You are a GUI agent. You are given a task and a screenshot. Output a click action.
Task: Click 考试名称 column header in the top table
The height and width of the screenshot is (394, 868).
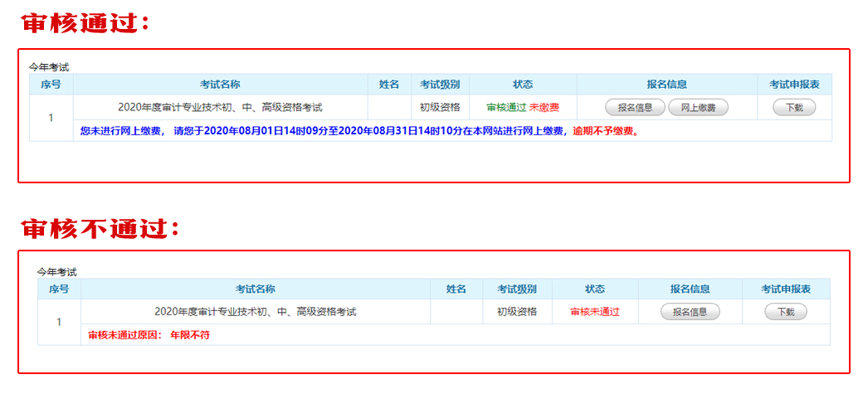[x=220, y=85]
